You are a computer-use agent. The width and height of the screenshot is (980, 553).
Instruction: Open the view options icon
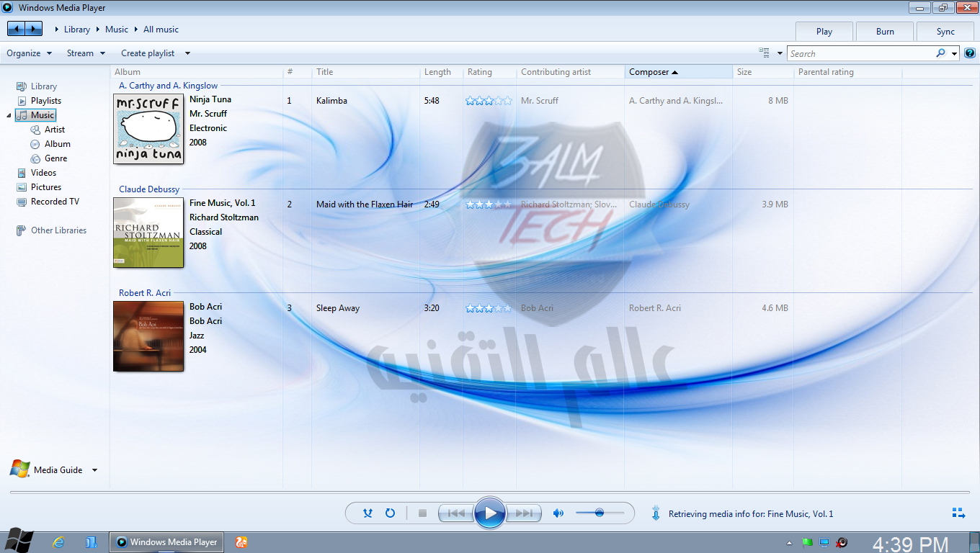click(765, 53)
